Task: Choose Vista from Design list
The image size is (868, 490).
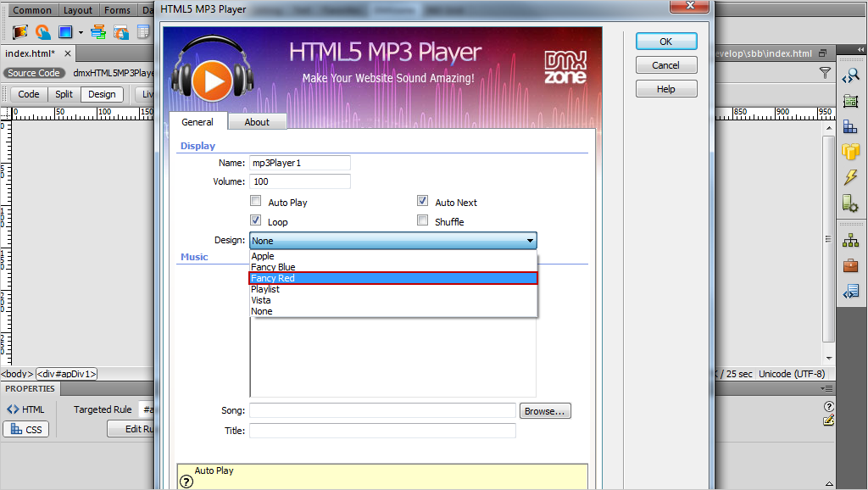Action: tap(393, 300)
